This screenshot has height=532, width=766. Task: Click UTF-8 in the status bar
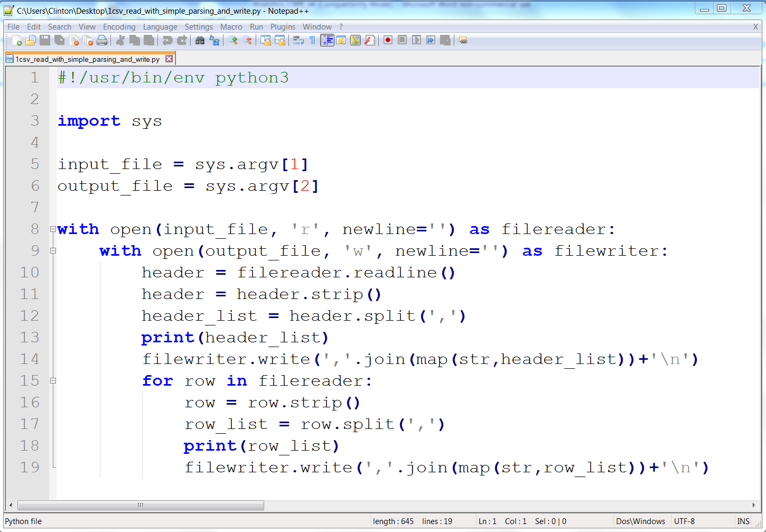pyautogui.click(x=685, y=521)
